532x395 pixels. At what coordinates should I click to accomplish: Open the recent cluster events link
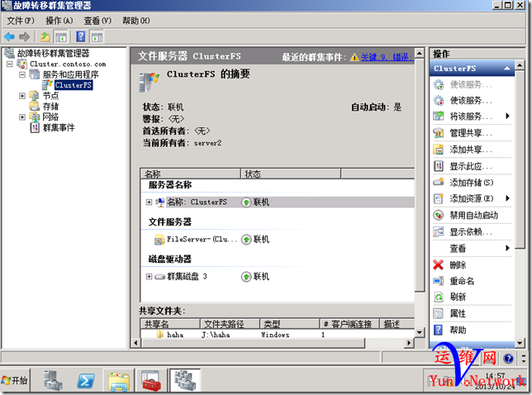[387, 57]
